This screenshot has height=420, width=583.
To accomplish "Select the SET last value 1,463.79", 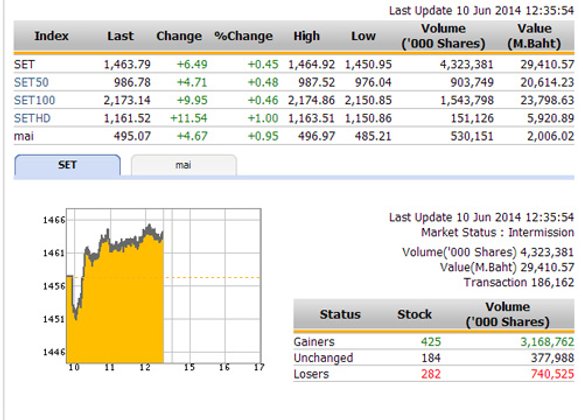I will point(127,64).
